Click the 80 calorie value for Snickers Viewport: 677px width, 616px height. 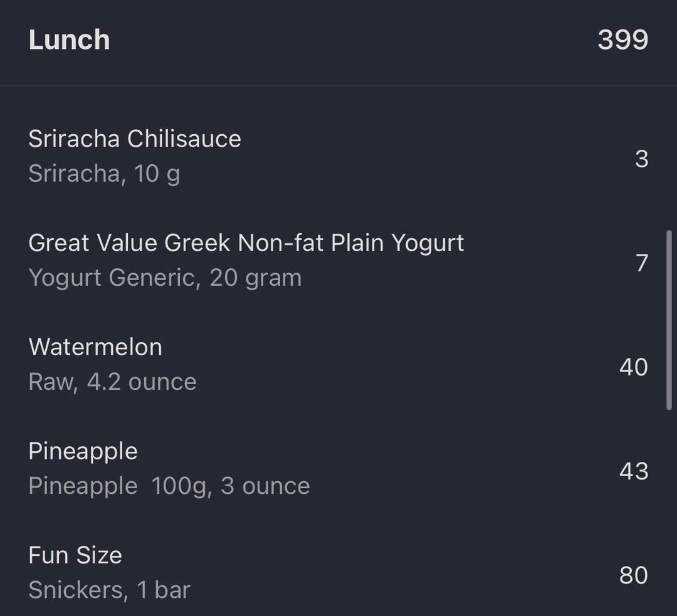[x=633, y=575]
